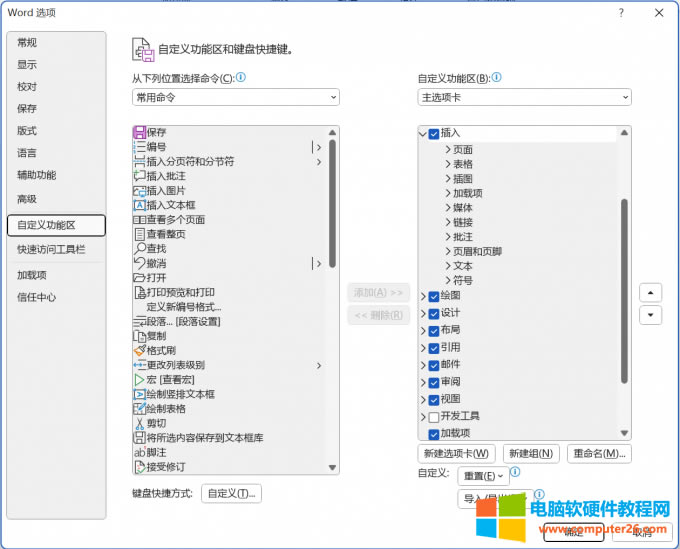Image resolution: width=680 pixels, height=549 pixels.
Task: Click the help question mark icon
Action: [621, 13]
